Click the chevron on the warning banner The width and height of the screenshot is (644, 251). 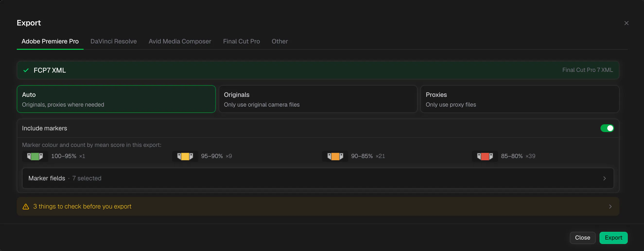click(x=610, y=207)
